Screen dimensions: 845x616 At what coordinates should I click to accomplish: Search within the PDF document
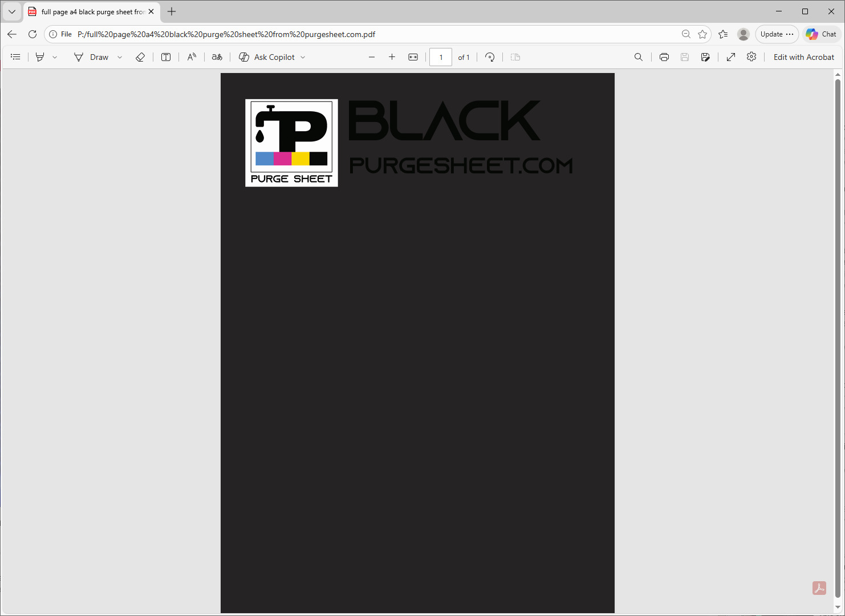(x=639, y=57)
